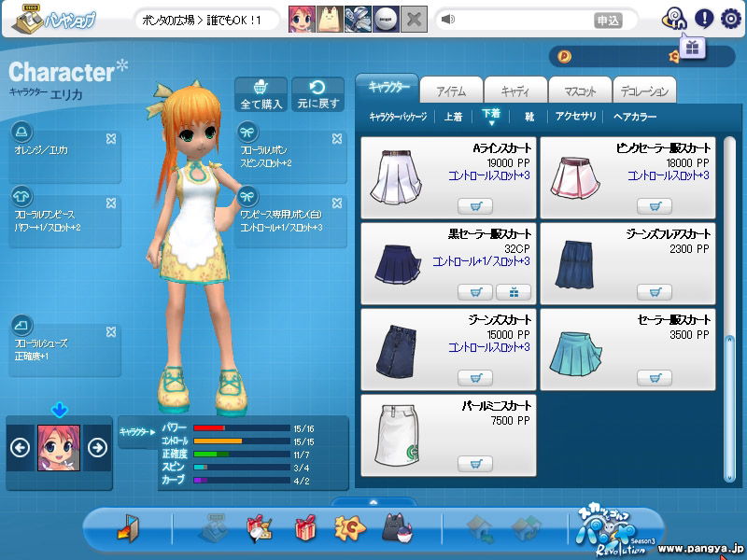Screen dimensions: 747x560
Task: Click the Aラインスカート skirt thumbnail
Action: coord(396,177)
